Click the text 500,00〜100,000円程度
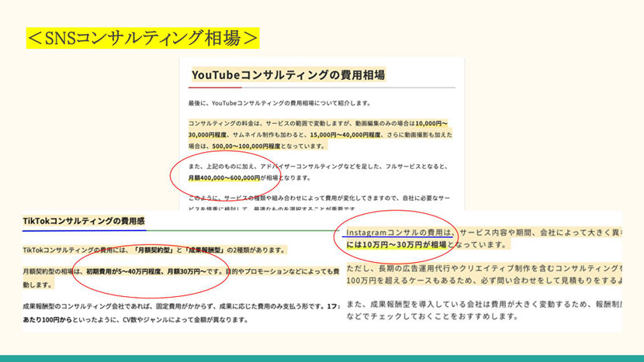The image size is (644, 362). click(x=246, y=146)
